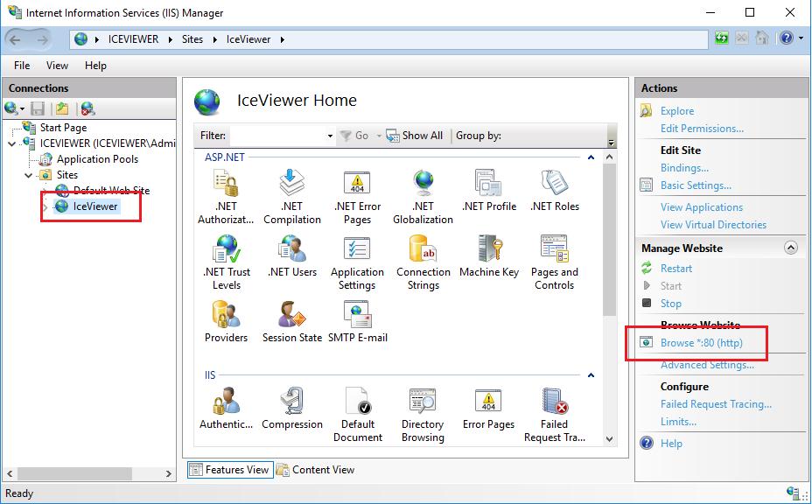Click the Stop website link
The width and height of the screenshot is (812, 504).
coord(670,304)
